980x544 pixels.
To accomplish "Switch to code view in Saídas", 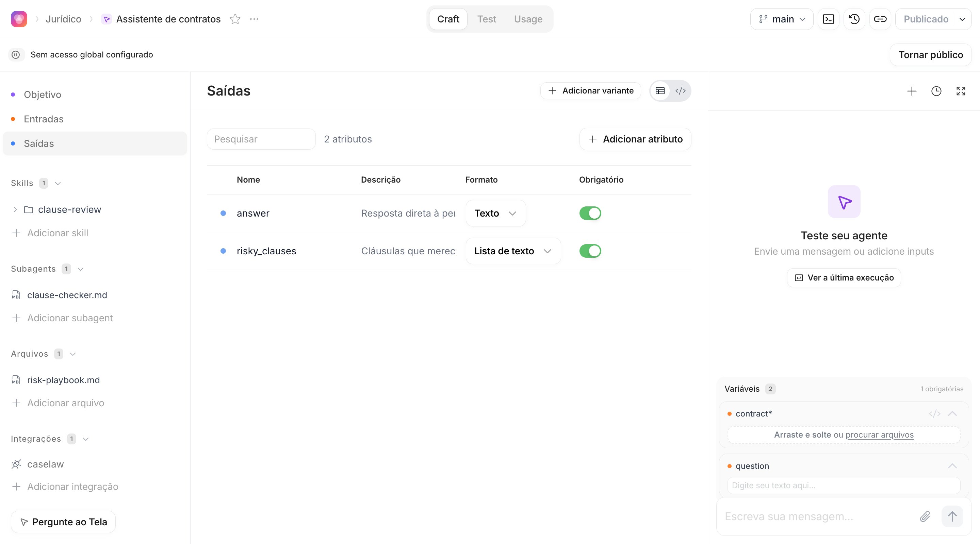I will pyautogui.click(x=680, y=91).
